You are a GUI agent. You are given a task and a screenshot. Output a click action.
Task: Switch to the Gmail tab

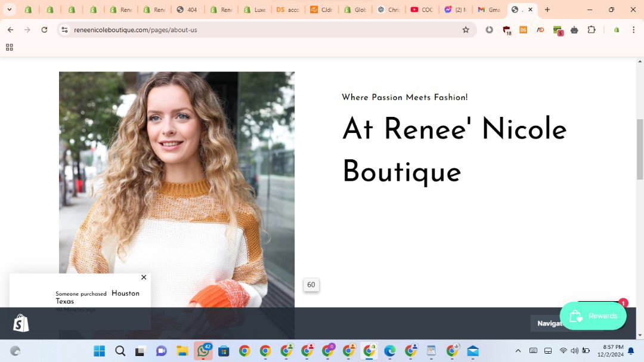click(489, 10)
